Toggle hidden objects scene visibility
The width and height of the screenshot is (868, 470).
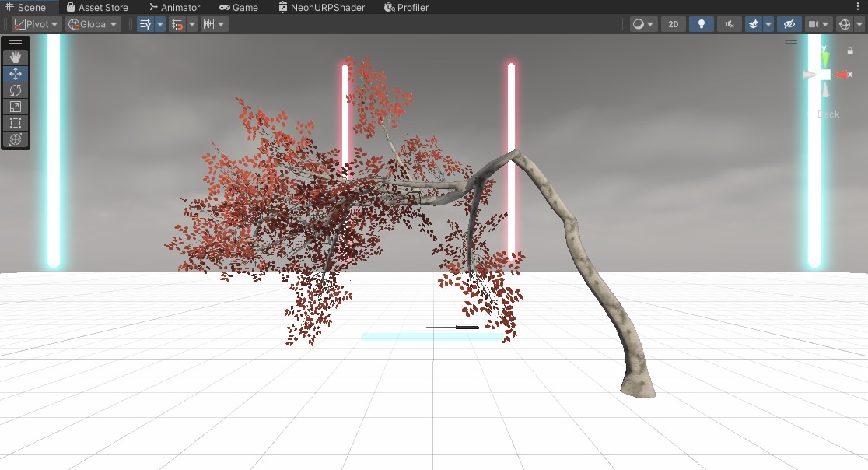pyautogui.click(x=789, y=24)
